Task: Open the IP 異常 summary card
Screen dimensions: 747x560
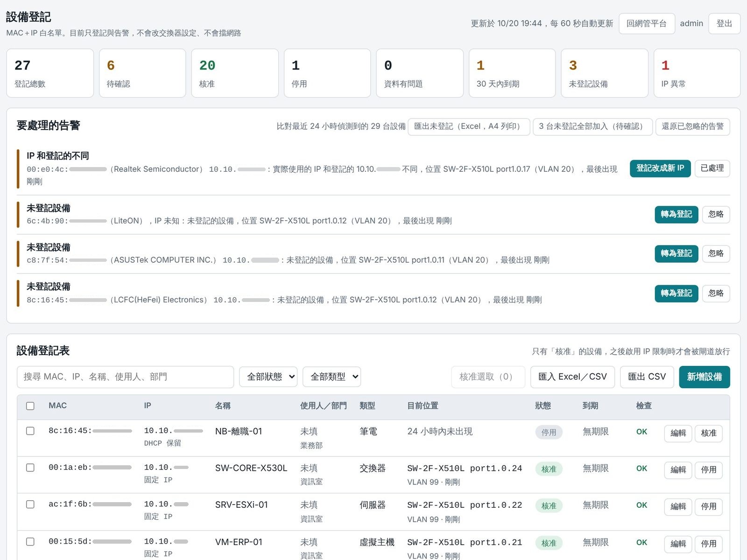Action: [697, 73]
